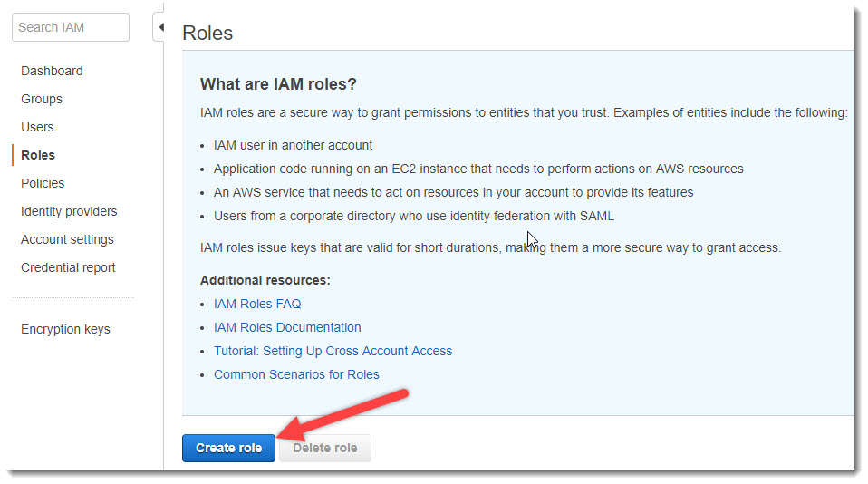Open Account settings
The height and width of the screenshot is (484, 868).
[x=67, y=239]
